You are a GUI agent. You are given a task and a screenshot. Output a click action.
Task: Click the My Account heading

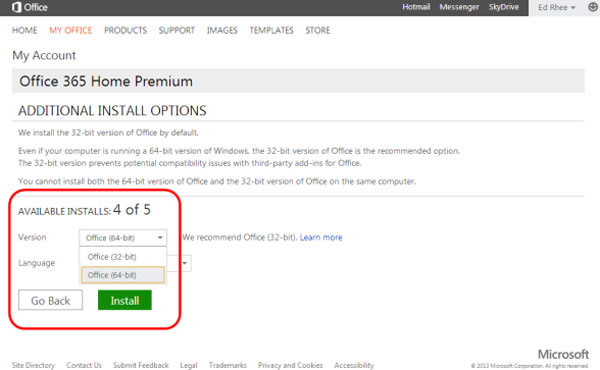(x=44, y=55)
